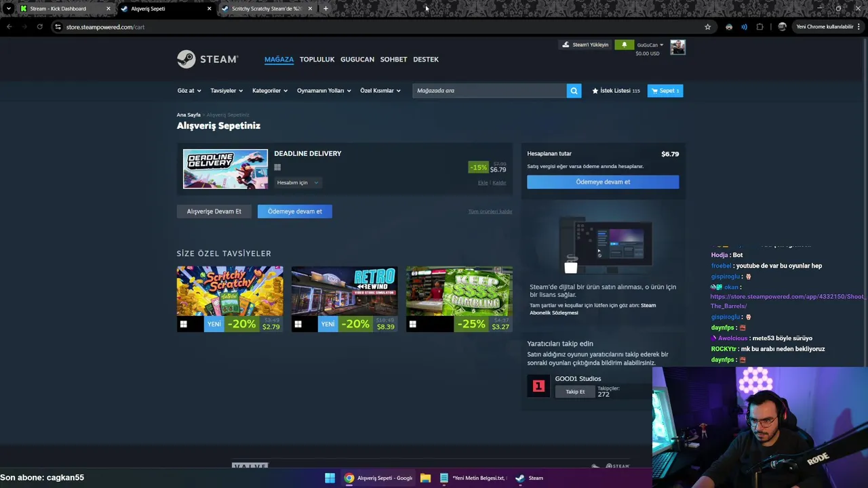The image size is (868, 488).
Task: Open the user avatar in the header
Action: point(677,47)
